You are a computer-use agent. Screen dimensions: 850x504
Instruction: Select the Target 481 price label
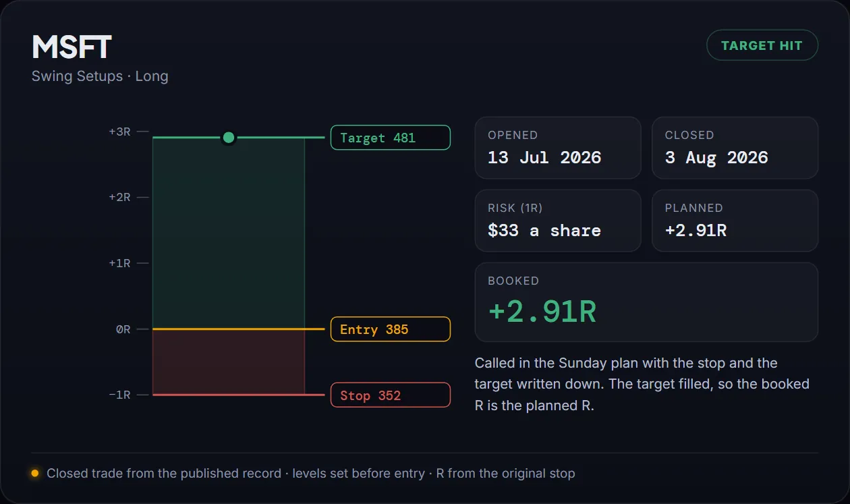click(391, 138)
